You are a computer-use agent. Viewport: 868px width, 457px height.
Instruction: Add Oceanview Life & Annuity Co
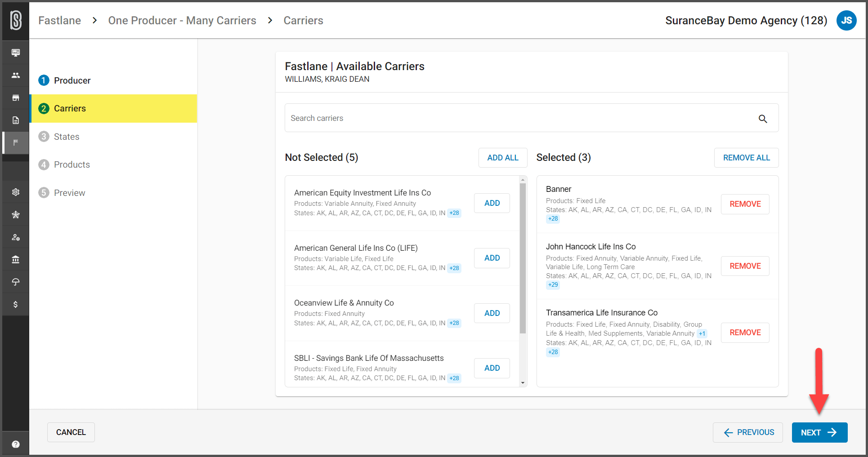click(x=492, y=313)
